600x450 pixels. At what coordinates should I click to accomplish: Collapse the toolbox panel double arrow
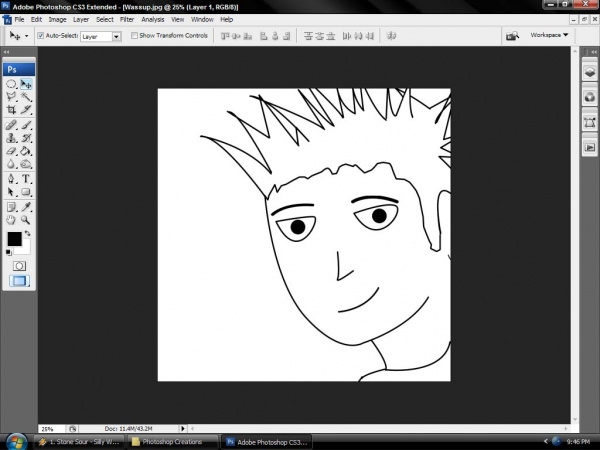click(7, 52)
